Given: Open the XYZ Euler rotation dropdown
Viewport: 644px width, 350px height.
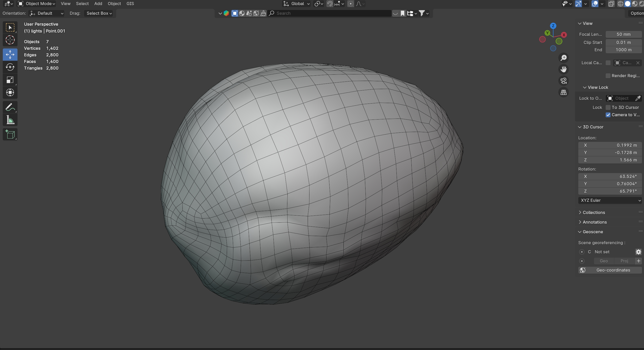Looking at the screenshot, I should coord(610,200).
